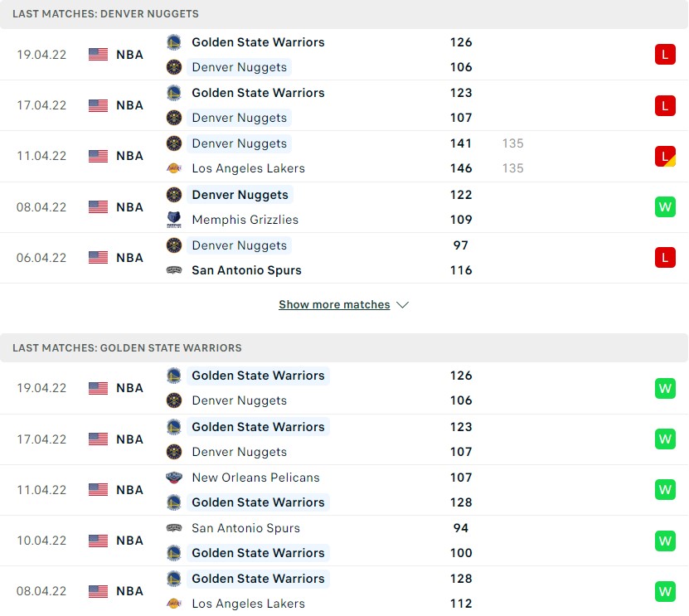
Task: Click the Lakers logo in the Warriors section
Action: [173, 604]
